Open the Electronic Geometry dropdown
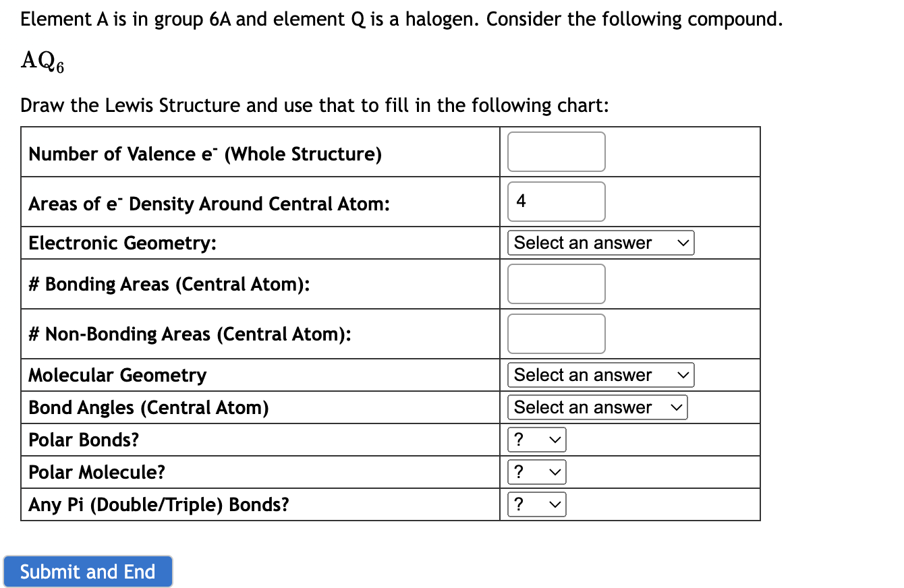The image size is (904, 588). [600, 243]
